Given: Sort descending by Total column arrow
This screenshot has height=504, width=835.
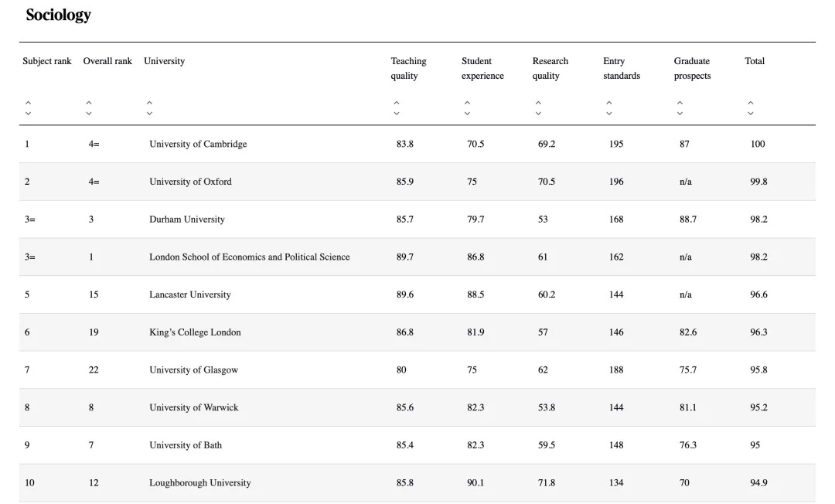Looking at the screenshot, I should click(x=751, y=114).
